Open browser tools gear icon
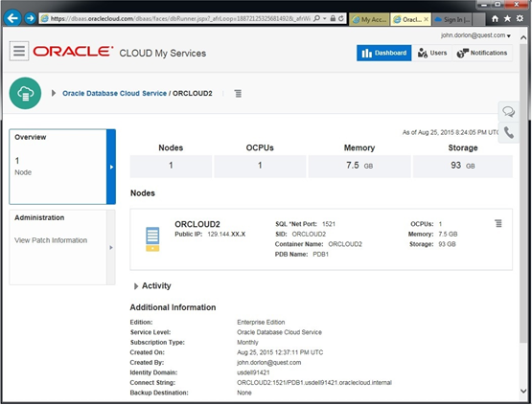The image size is (532, 405). (x=520, y=18)
